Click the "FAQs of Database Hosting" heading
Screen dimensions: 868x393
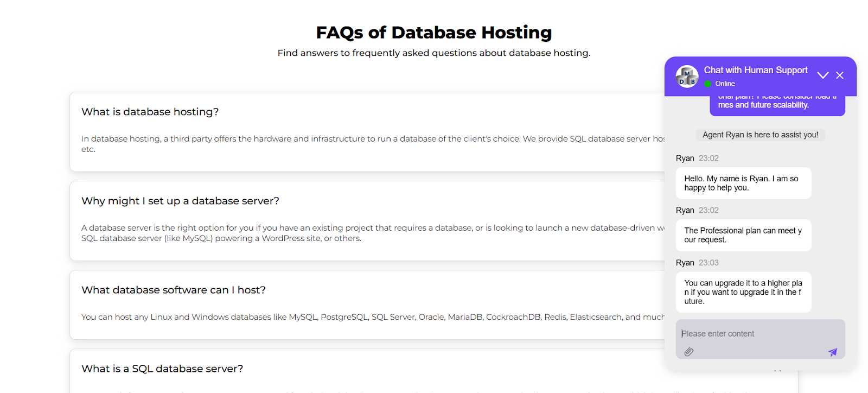coord(434,33)
